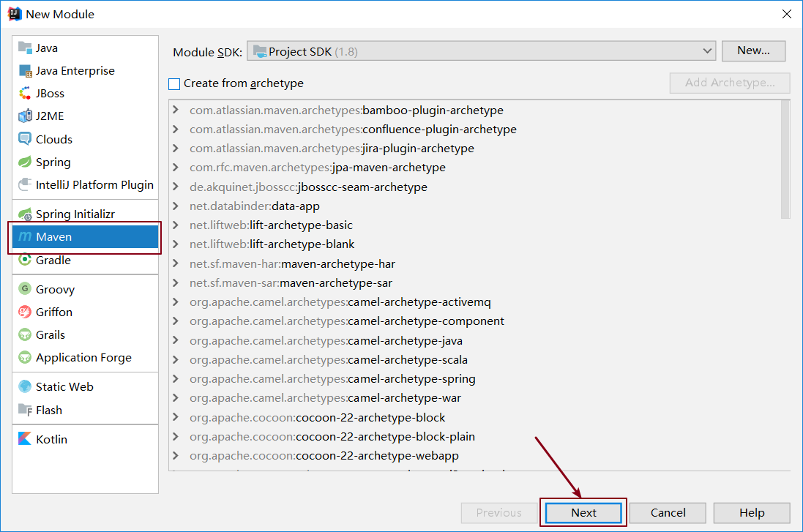Select the Spring Initializr module type
Image resolution: width=803 pixels, height=532 pixels.
(71, 213)
